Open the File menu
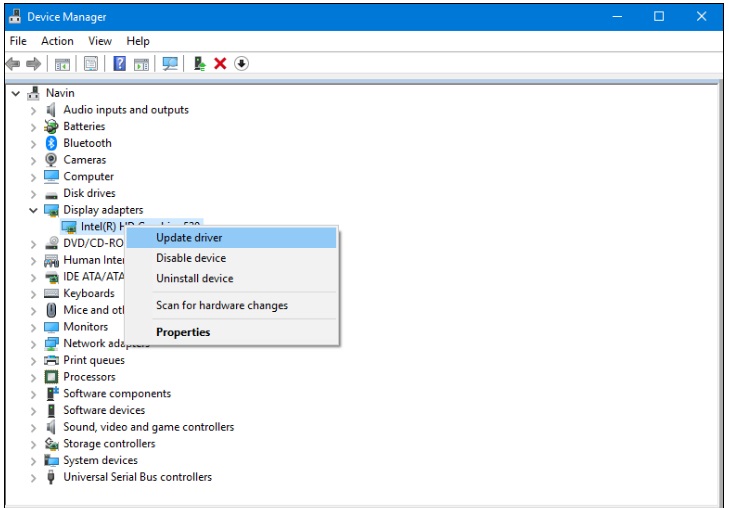This screenshot has width=729, height=508. [18, 41]
